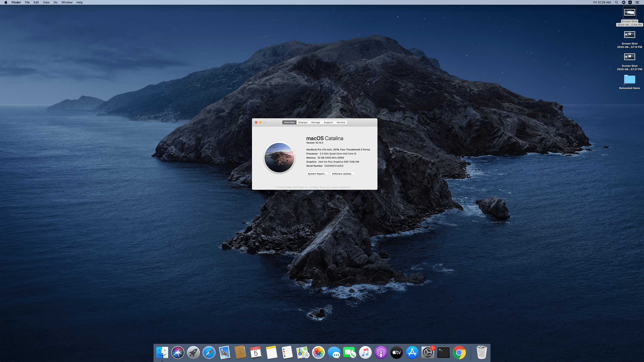Switch to the Support tab

coord(328,122)
